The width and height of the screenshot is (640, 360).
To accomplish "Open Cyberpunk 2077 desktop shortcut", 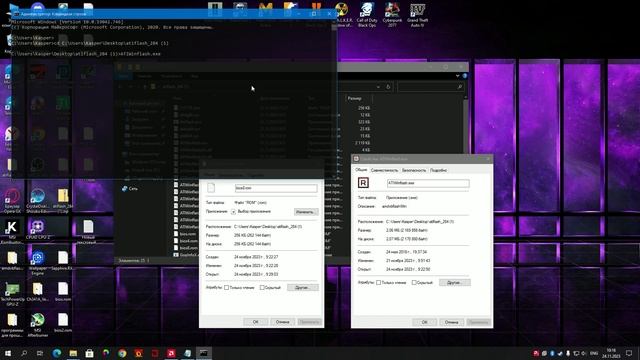I will pyautogui.click(x=392, y=15).
